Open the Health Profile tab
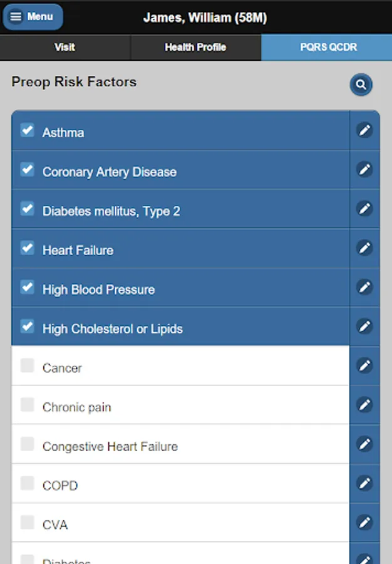Screen dimensions: 392x564 point(195,48)
